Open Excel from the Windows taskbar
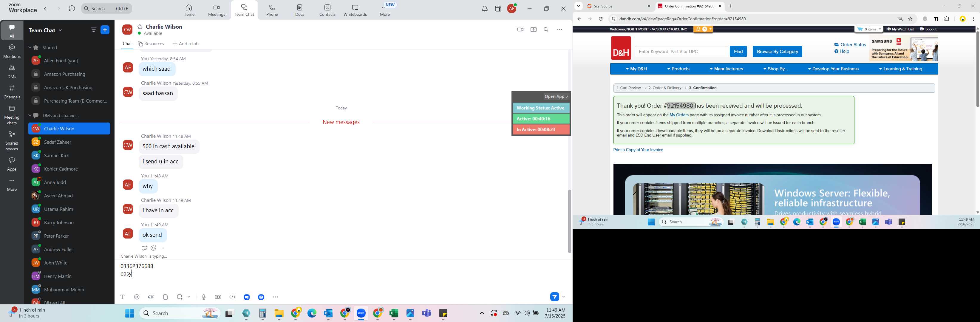This screenshot has width=980, height=322. tap(394, 314)
